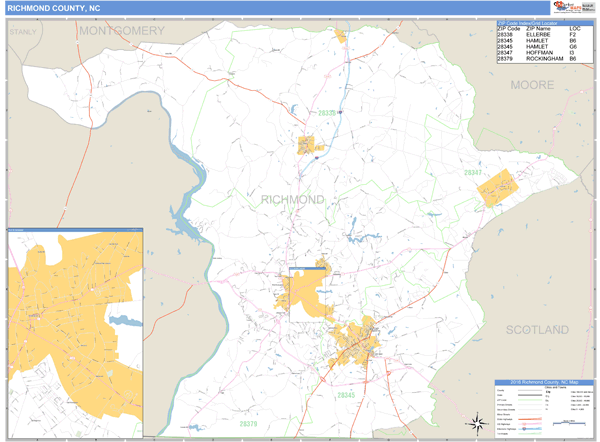Select the ELLERBE 28338 row in ZIP index
Screen dimensions: 600x442
point(538,34)
